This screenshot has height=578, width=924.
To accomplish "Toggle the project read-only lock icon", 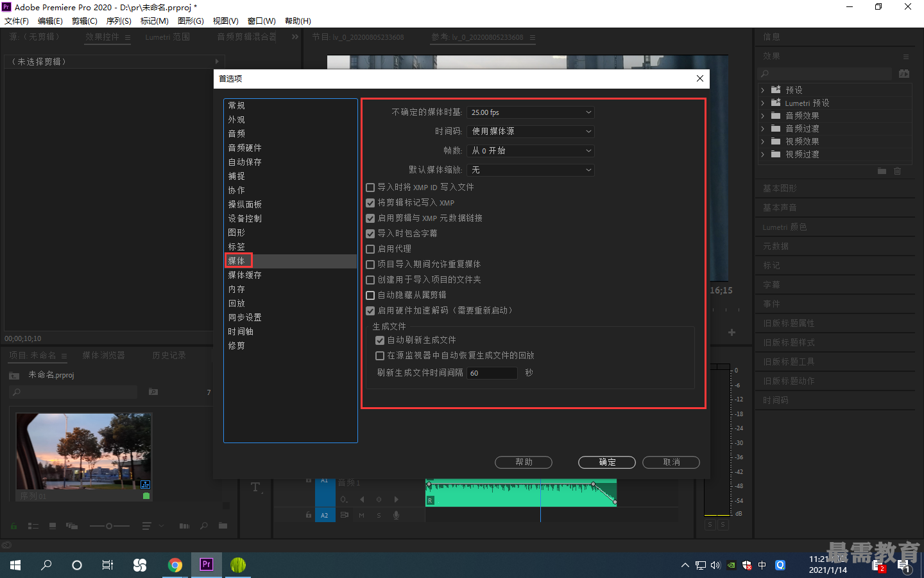I will pyautogui.click(x=13, y=526).
